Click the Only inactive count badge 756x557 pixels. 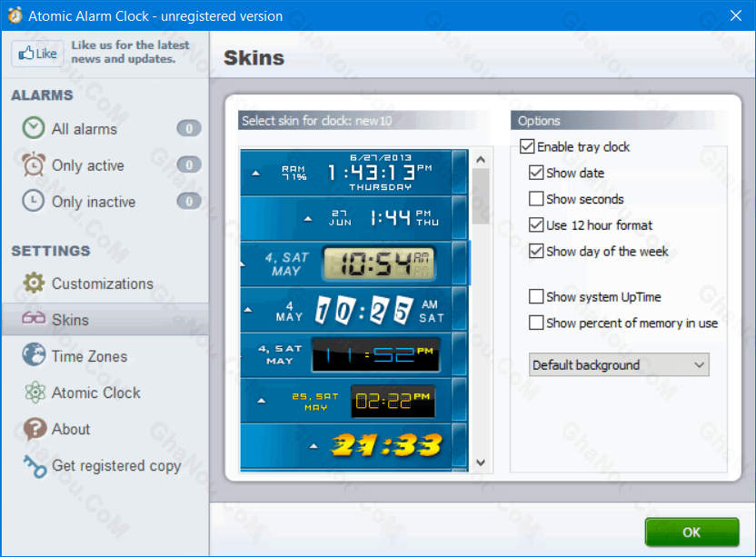pos(189,201)
